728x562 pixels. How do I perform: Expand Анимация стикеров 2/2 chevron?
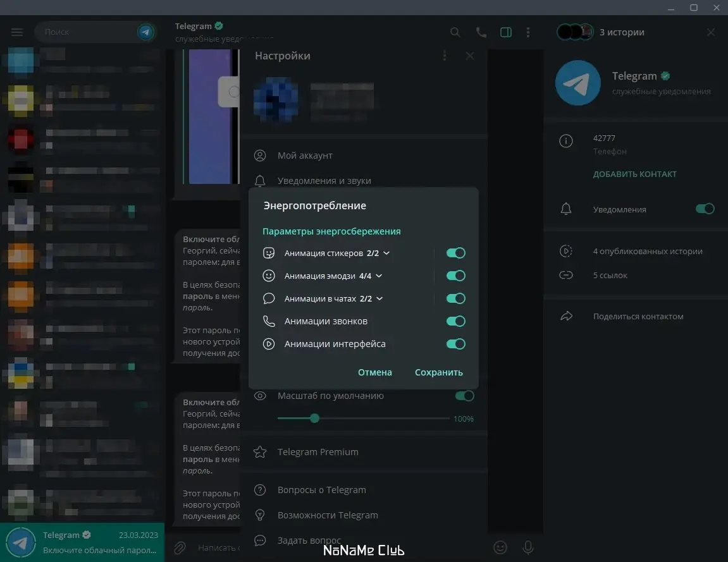tap(386, 253)
